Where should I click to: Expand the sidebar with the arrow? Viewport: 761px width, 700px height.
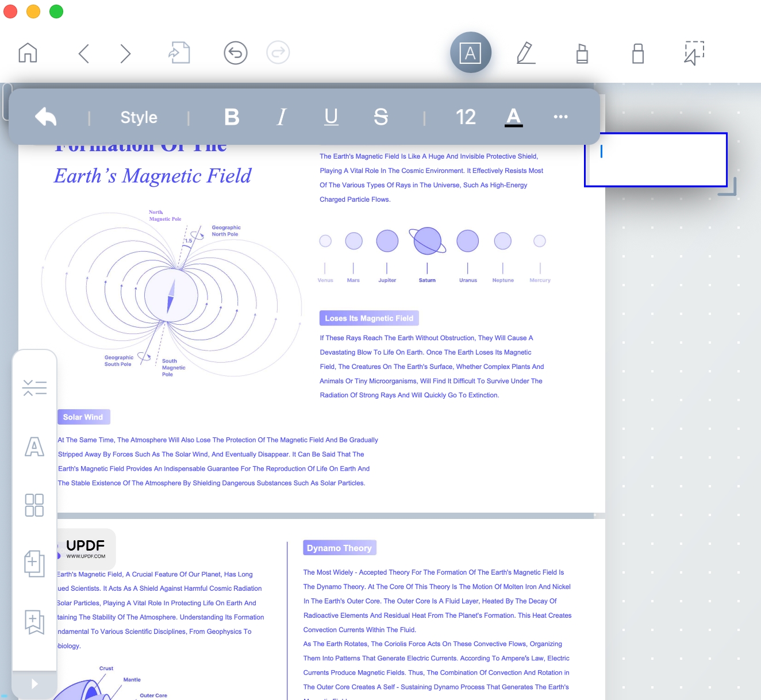pos(34,684)
